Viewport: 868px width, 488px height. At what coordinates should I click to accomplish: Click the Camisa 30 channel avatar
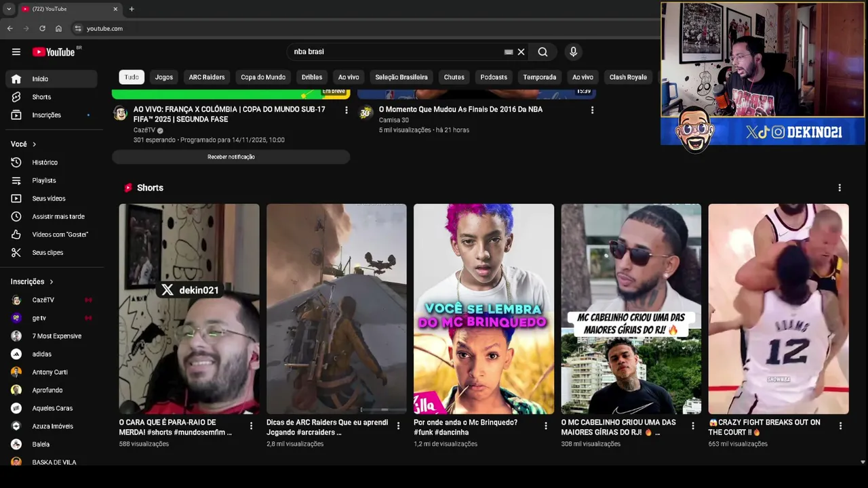tap(366, 113)
